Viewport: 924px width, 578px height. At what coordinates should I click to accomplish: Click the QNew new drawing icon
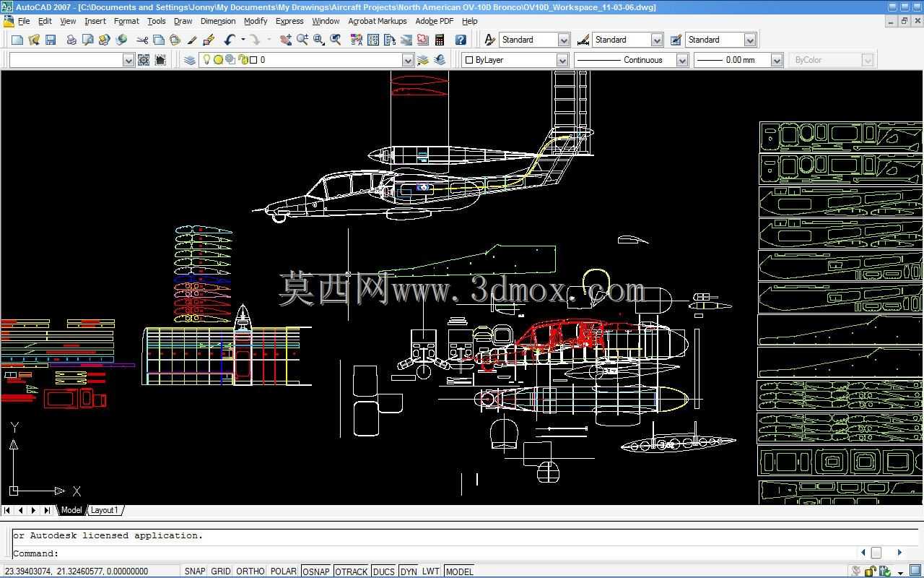(17, 40)
